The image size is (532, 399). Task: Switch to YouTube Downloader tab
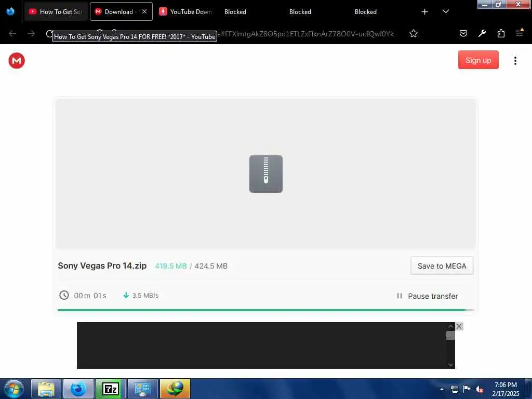pos(185,12)
